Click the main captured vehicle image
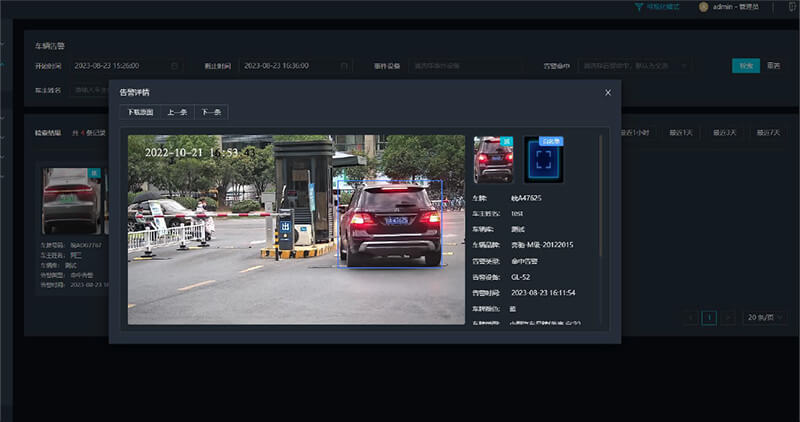 pyautogui.click(x=296, y=229)
